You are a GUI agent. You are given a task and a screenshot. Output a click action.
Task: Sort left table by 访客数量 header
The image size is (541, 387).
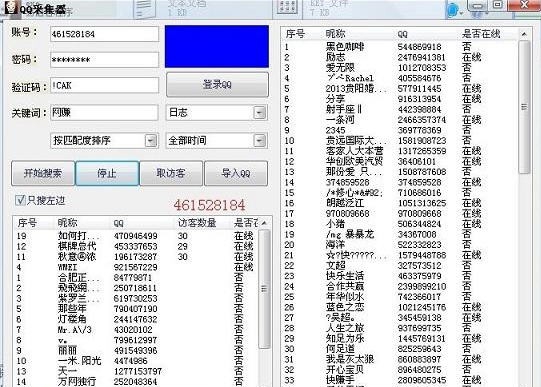pyautogui.click(x=197, y=223)
